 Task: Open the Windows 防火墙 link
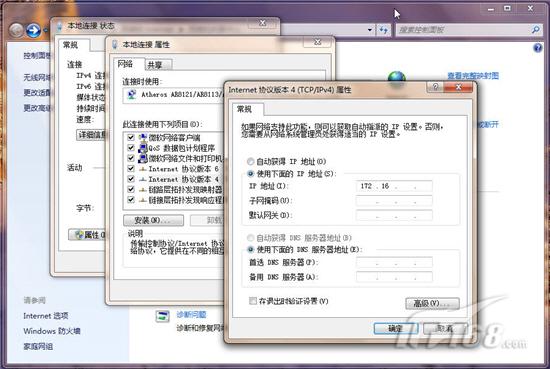(x=52, y=331)
